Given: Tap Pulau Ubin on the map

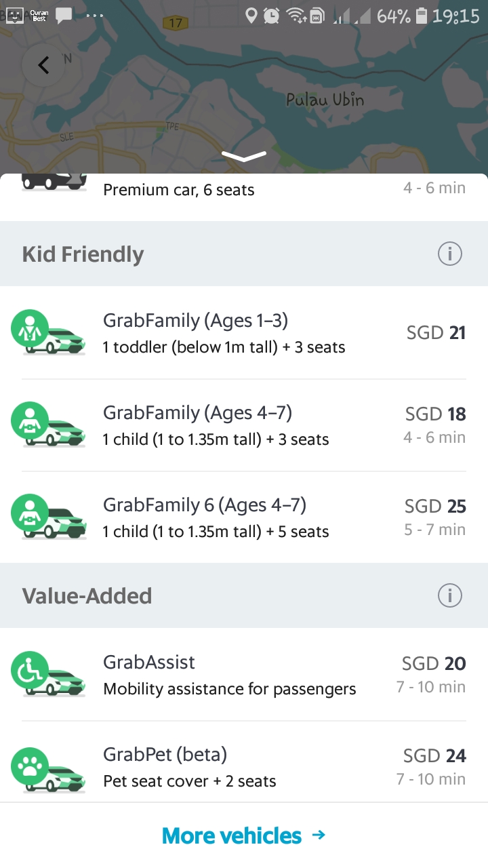Looking at the screenshot, I should (325, 100).
